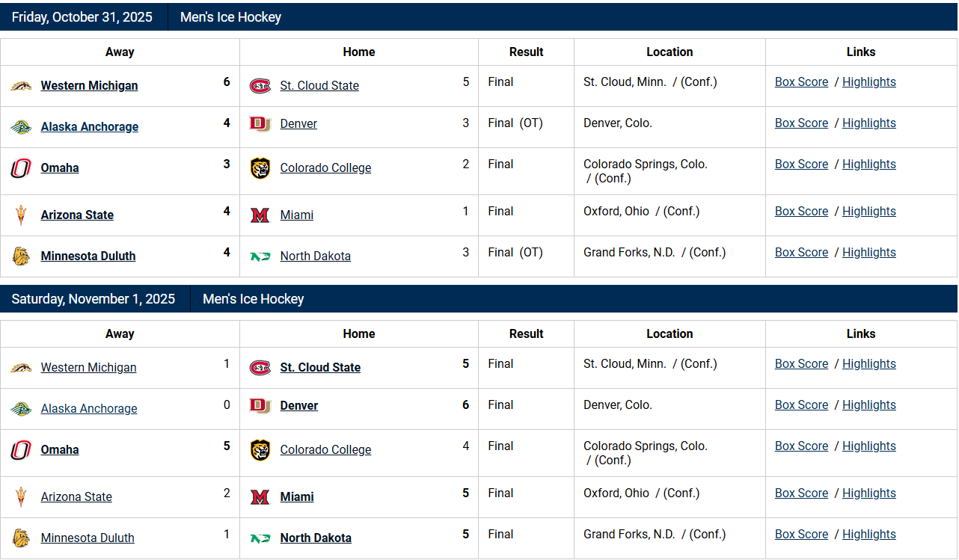Screen dimensions: 959x560
Task: Click the Miami logo in Saturday's games
Action: (260, 497)
